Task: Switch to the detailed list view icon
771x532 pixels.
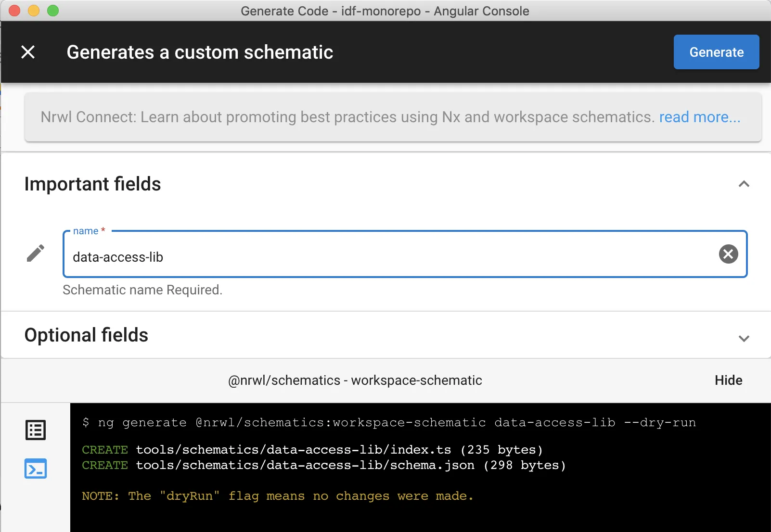Action: pos(36,430)
